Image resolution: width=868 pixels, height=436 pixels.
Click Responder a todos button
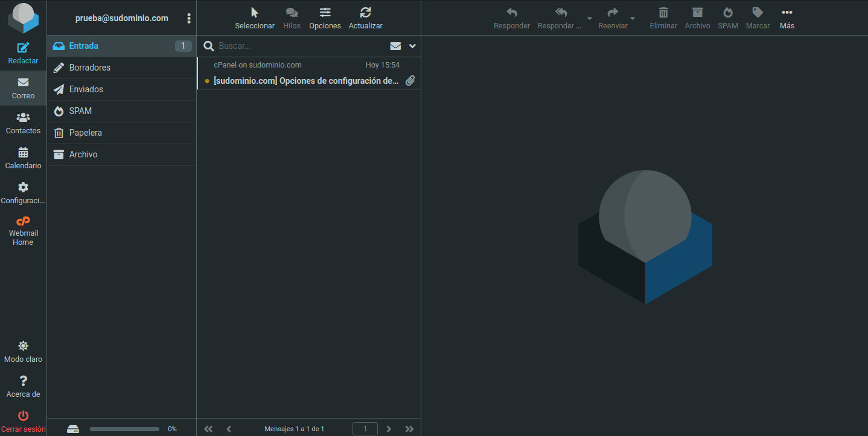(560, 18)
